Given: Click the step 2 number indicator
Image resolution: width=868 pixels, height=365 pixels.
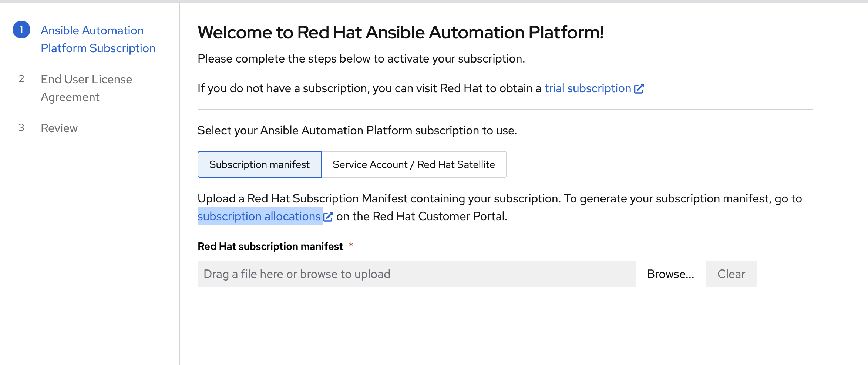Looking at the screenshot, I should [x=21, y=79].
